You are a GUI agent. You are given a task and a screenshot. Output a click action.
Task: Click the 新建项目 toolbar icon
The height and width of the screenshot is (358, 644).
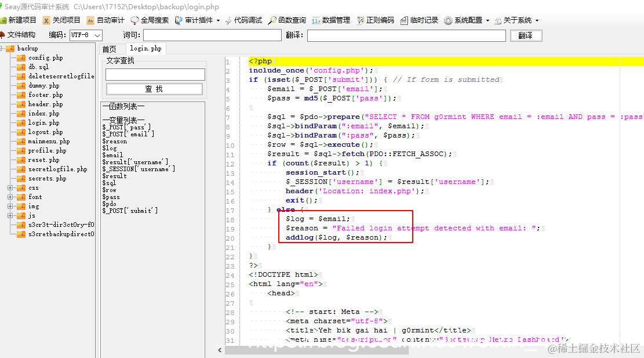[3, 20]
